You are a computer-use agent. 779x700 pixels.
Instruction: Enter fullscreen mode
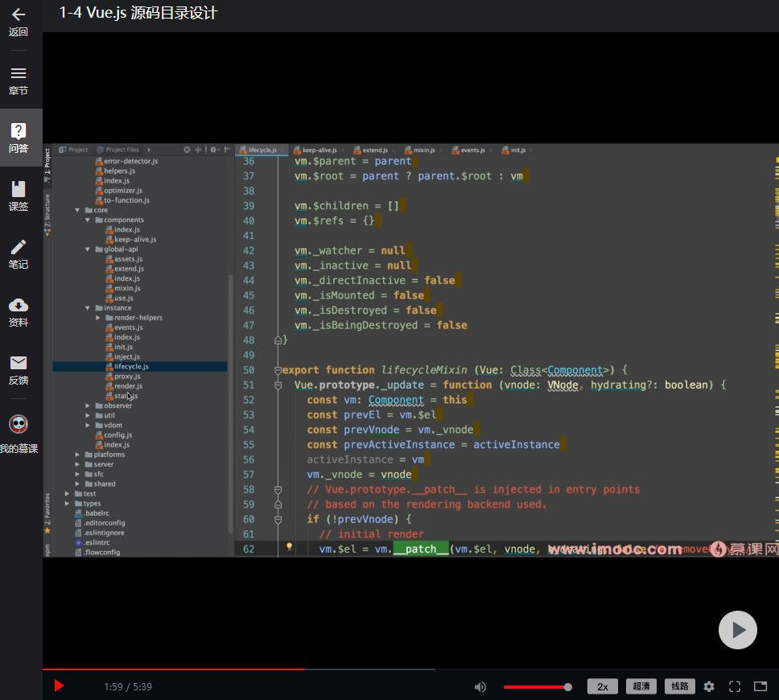[735, 686]
